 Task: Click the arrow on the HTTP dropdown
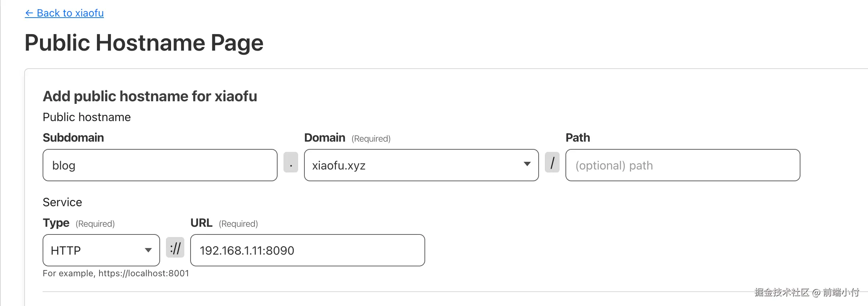point(148,250)
